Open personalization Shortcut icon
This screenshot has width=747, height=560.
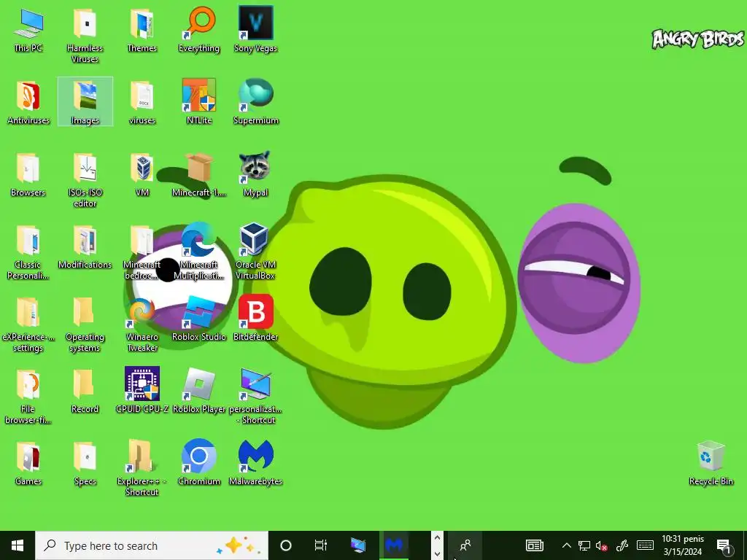(256, 396)
